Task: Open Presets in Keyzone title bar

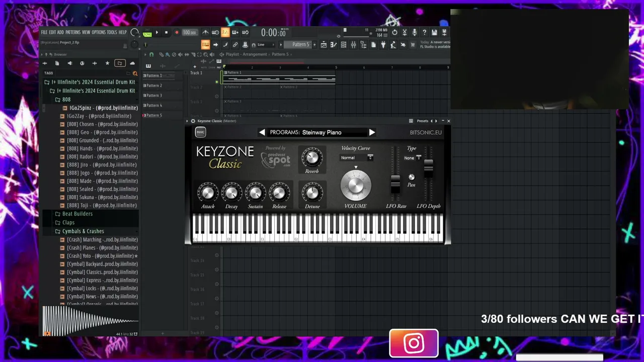Action: 423,121
